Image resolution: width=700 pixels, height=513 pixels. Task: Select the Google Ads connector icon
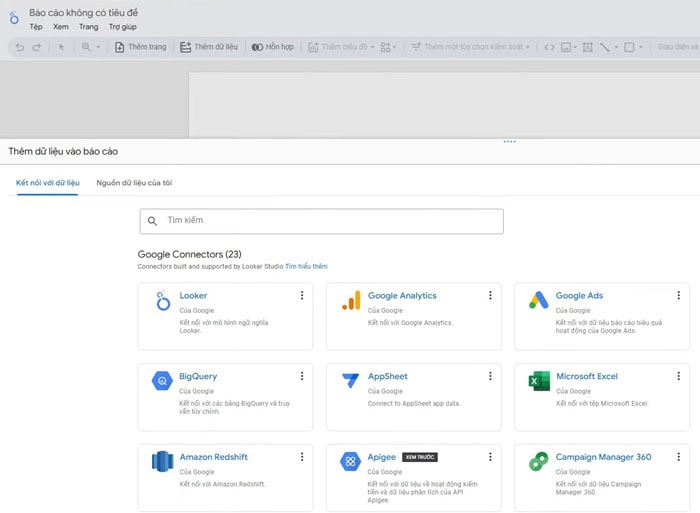539,300
